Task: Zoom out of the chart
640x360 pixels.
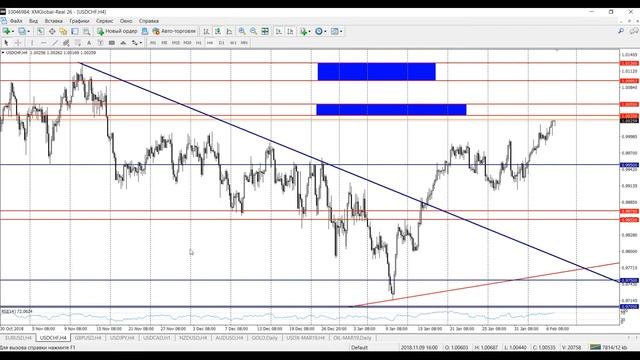Action: pyautogui.click(x=253, y=31)
